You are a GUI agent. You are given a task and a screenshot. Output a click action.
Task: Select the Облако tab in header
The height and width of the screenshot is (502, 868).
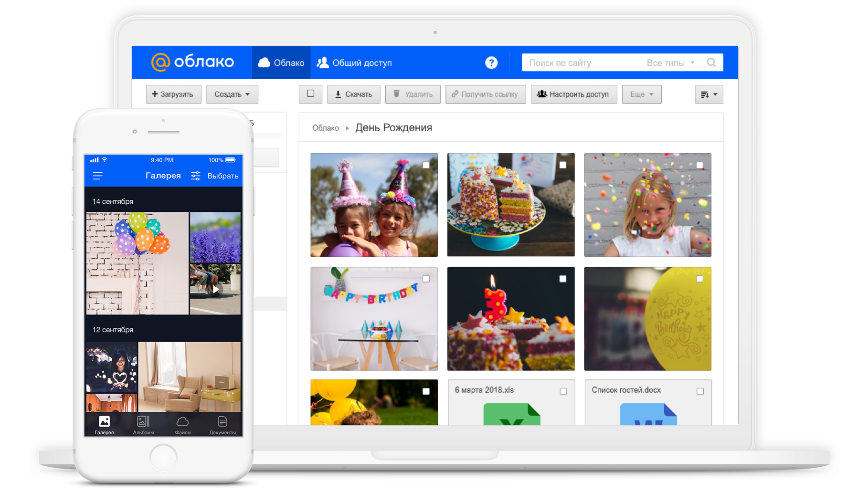[281, 63]
